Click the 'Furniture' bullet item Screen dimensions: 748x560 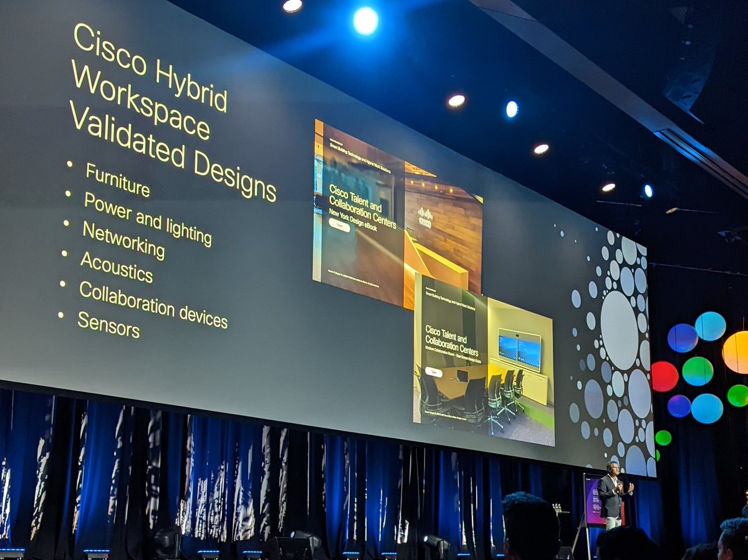pyautogui.click(x=118, y=180)
